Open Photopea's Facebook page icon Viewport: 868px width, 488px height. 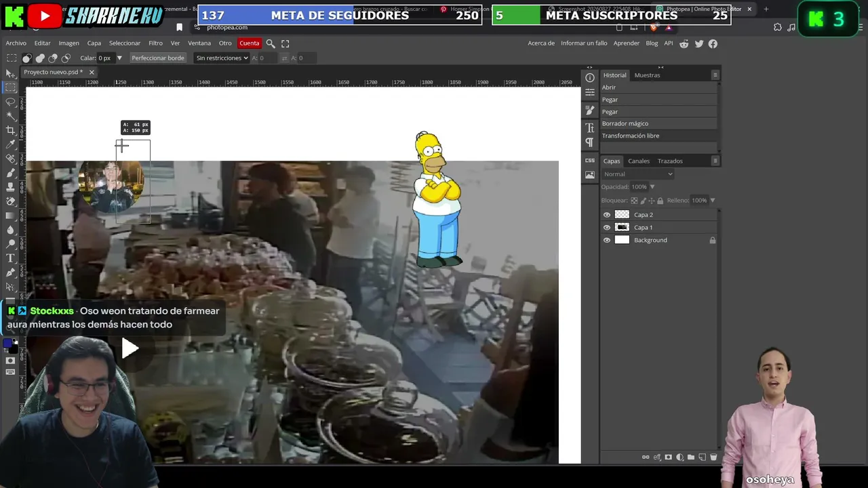(x=713, y=43)
